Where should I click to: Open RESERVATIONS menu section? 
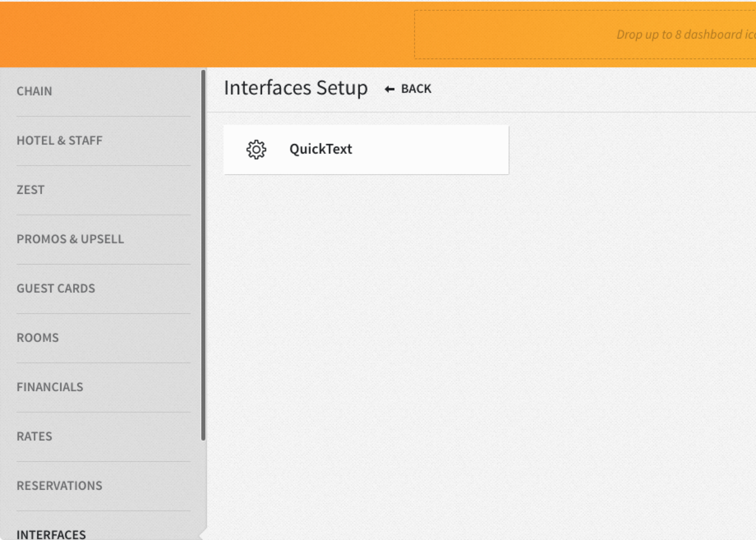[x=60, y=485]
